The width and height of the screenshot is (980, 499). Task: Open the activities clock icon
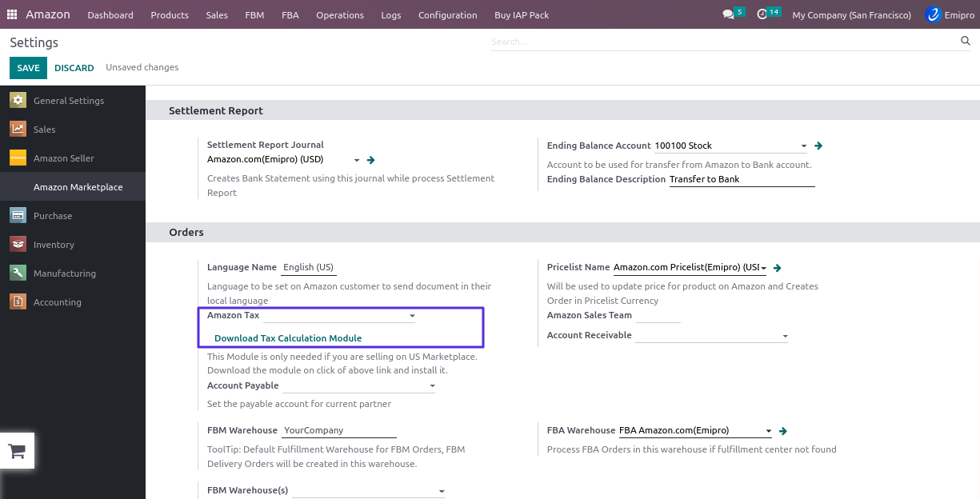coord(762,14)
